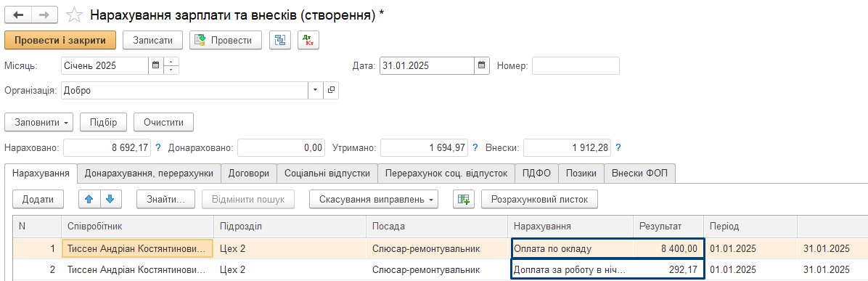This screenshot has width=868, height=281.
Task: Click Результат column header
Action: click(668, 227)
